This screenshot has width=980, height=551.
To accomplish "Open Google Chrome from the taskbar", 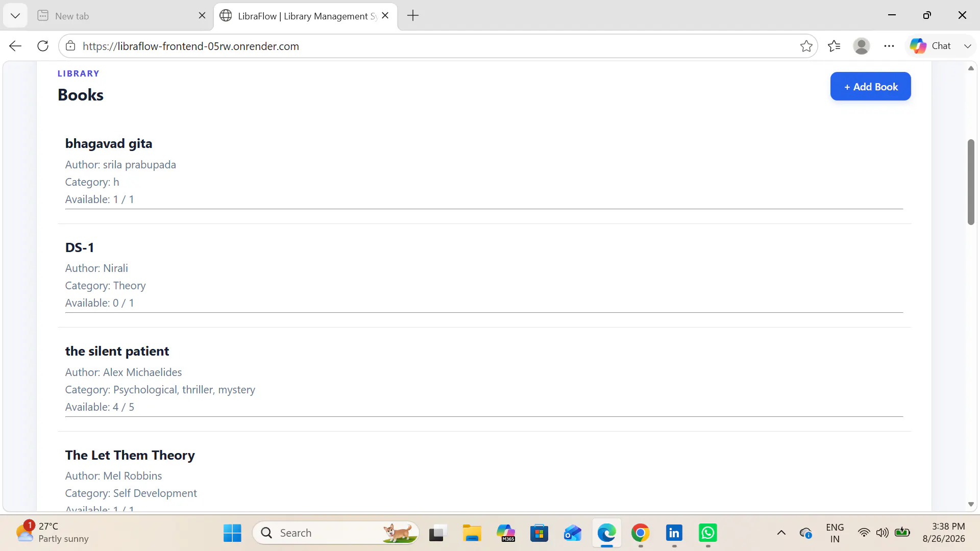I will [641, 533].
